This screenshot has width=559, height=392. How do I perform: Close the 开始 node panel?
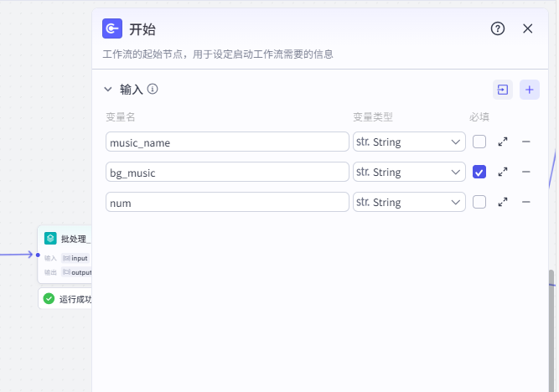pyautogui.click(x=528, y=28)
